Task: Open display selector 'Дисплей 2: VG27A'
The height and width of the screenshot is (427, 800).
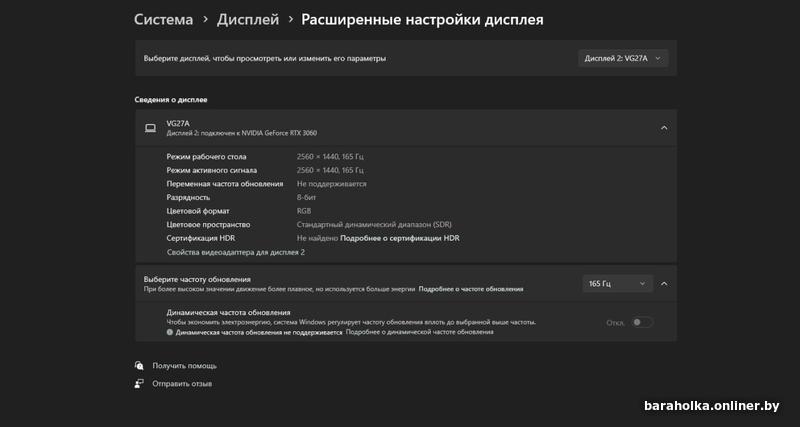Action: 623,58
